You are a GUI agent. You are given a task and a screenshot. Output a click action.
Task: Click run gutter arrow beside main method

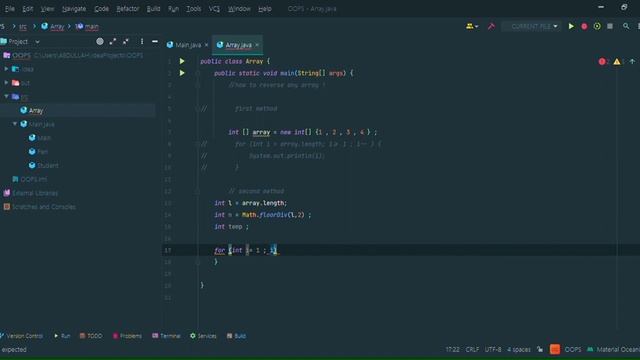click(x=182, y=73)
